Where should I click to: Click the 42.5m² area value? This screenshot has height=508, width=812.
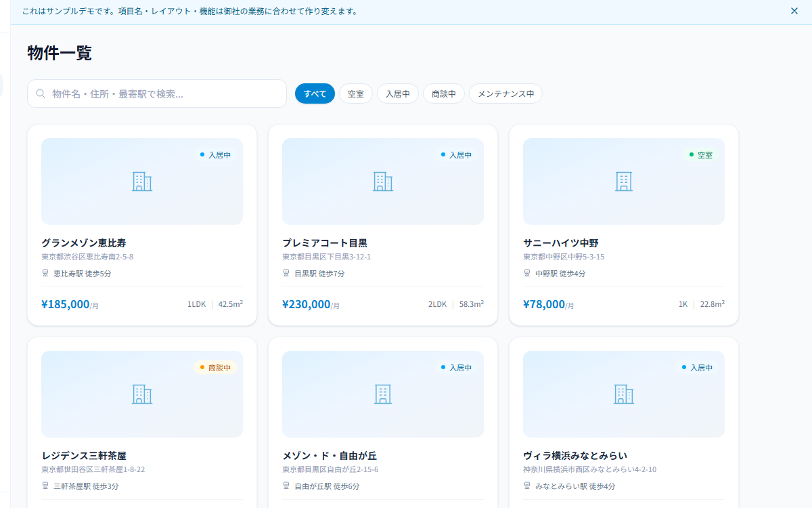(231, 304)
